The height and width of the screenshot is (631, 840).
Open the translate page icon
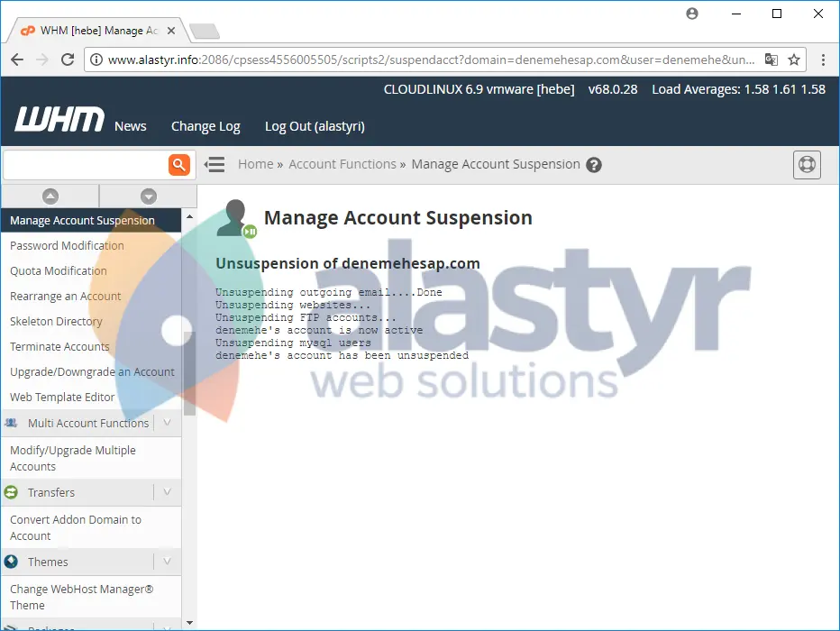coord(771,59)
